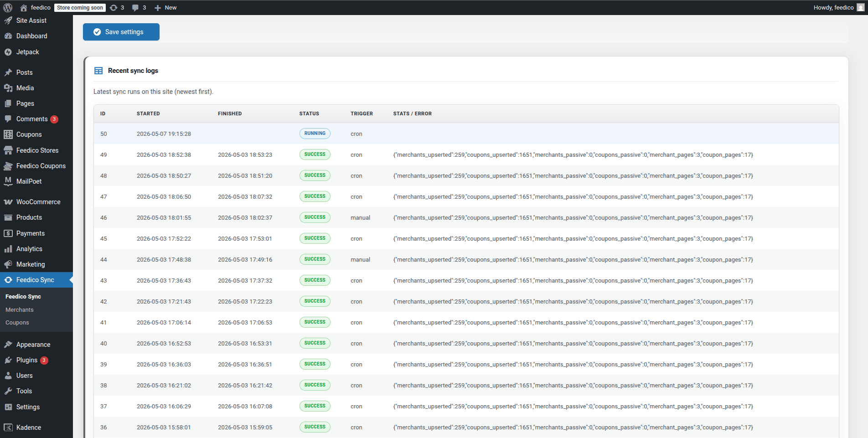
Task: Click the Plugins plug icon
Action: [x=8, y=360]
